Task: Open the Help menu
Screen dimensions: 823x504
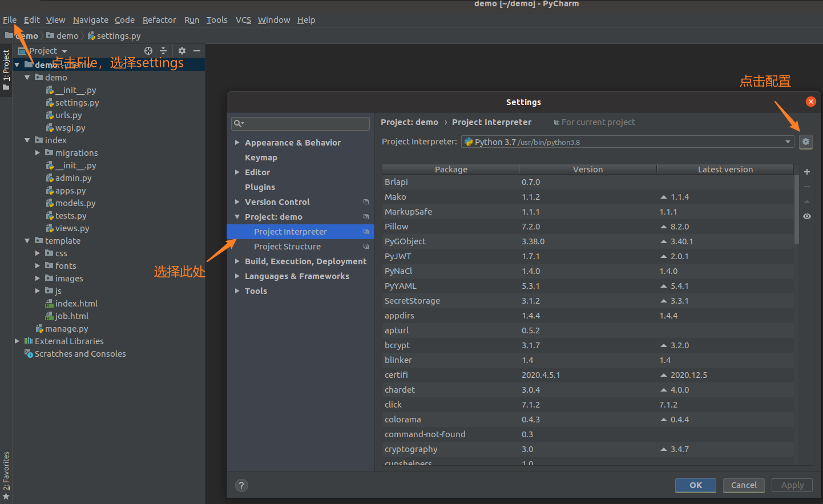Action: (x=306, y=20)
